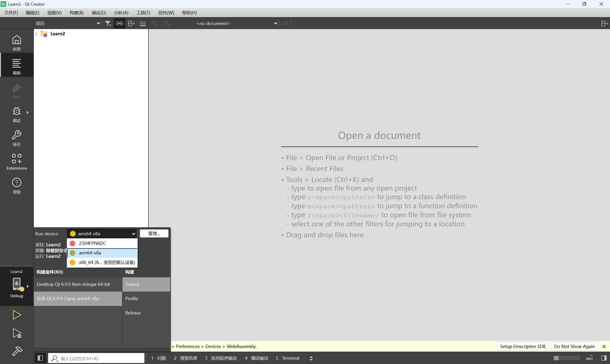
Task: Open the 调试(D) menu
Action: click(x=99, y=13)
